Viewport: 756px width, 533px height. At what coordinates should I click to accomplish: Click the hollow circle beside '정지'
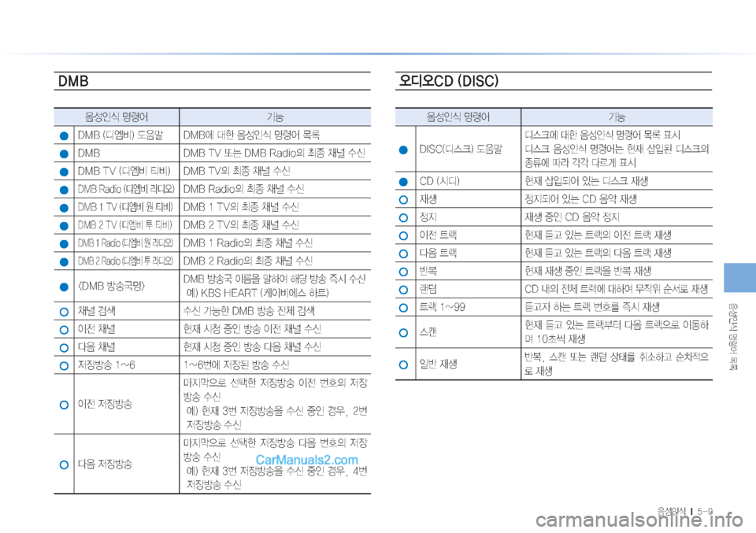pos(403,218)
